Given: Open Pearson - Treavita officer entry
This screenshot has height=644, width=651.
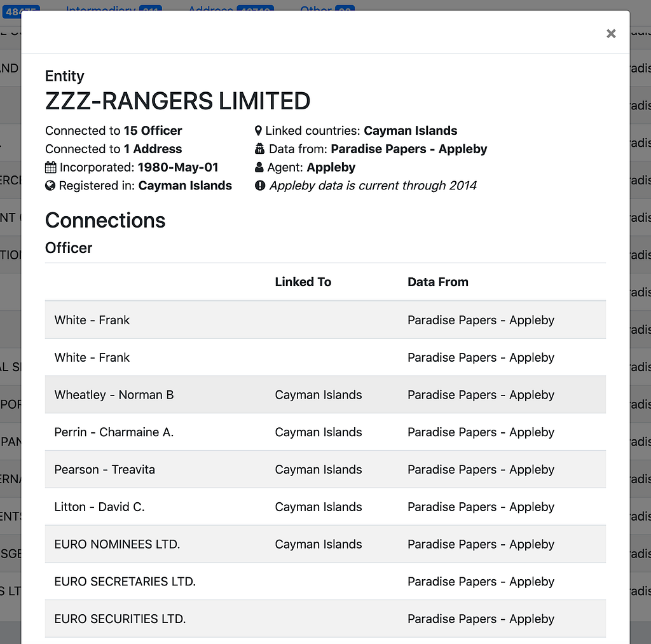Looking at the screenshot, I should [x=105, y=470].
